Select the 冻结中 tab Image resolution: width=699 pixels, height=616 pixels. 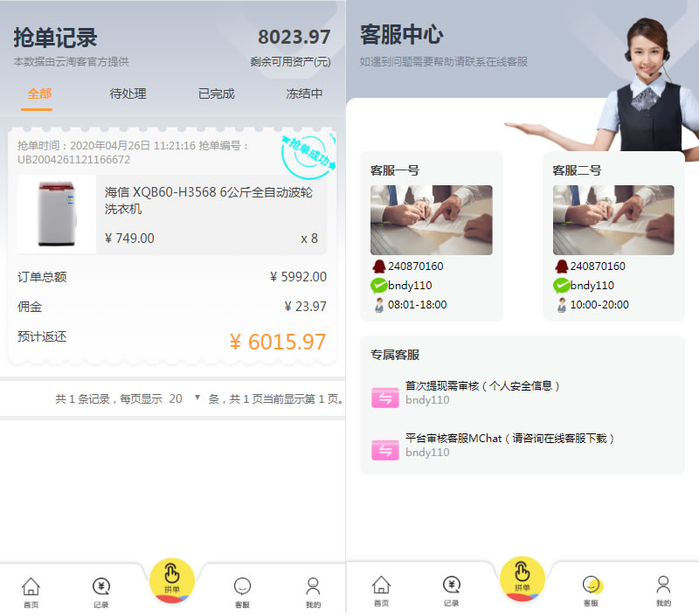point(304,93)
